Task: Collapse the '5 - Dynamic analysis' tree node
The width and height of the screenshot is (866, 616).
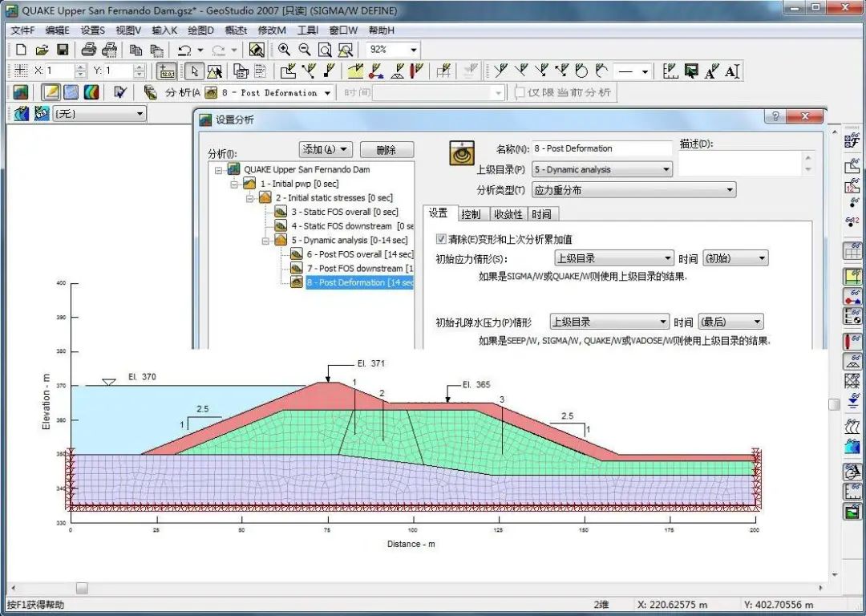Action: tap(266, 240)
